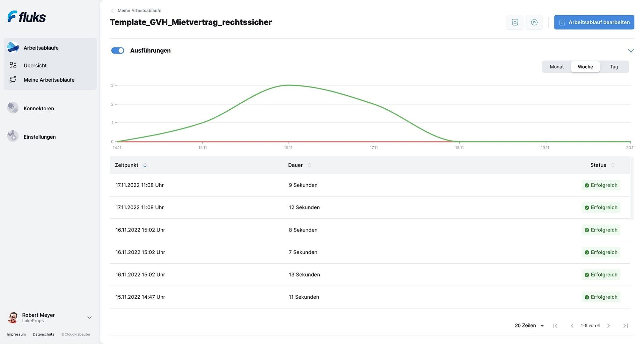Run the workflow with play icon
The width and height of the screenshot is (644, 344).
pos(534,22)
